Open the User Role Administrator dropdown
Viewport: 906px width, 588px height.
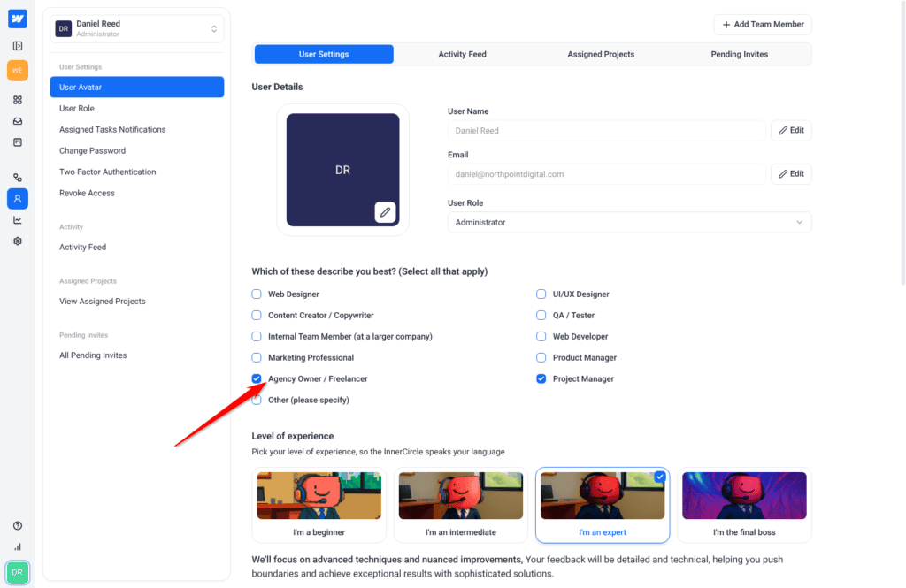click(629, 222)
